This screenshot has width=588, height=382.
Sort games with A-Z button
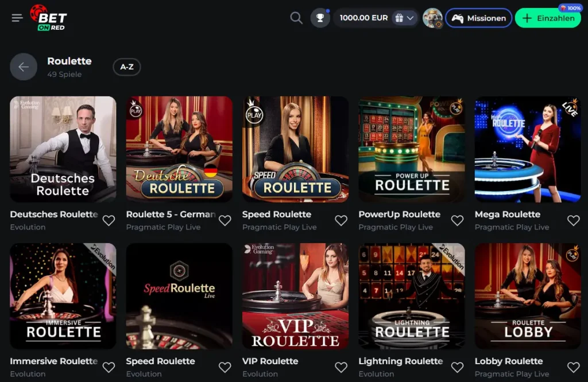(127, 67)
